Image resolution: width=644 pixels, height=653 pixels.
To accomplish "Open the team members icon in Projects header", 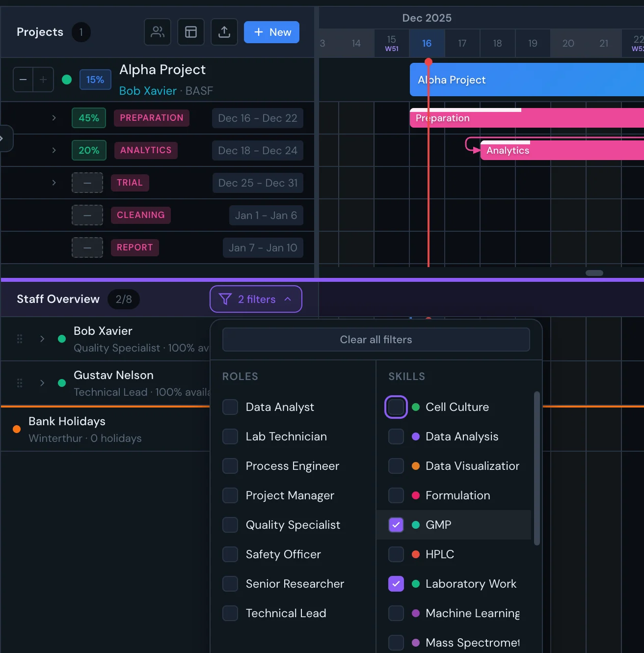I will pyautogui.click(x=157, y=32).
